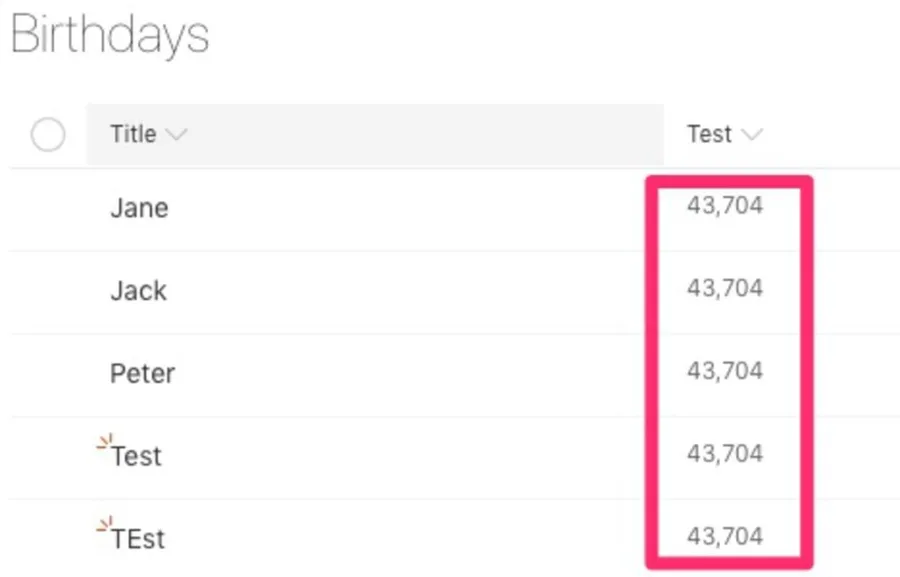The height and width of the screenshot is (577, 900).
Task: Select the 43,704 value in the Test row
Action: tap(724, 454)
